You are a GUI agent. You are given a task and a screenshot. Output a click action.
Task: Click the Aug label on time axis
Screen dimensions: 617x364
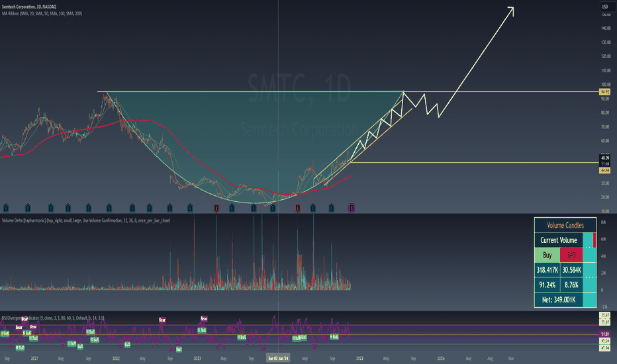(490, 359)
